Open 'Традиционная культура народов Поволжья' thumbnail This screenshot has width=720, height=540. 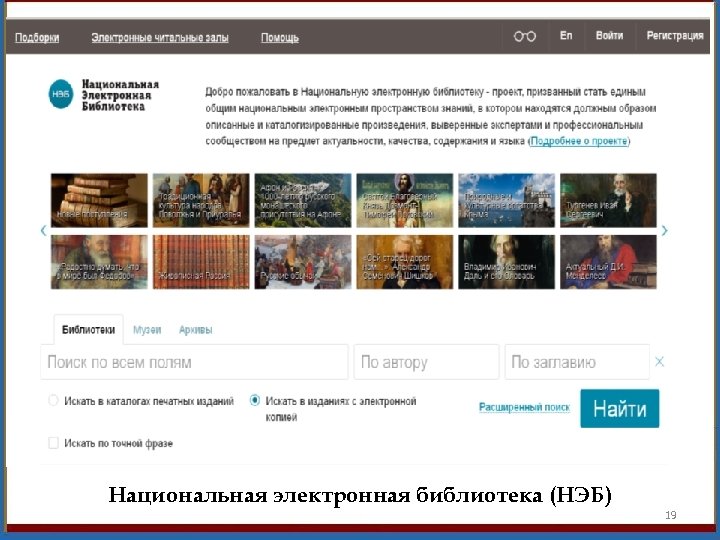pos(201,200)
